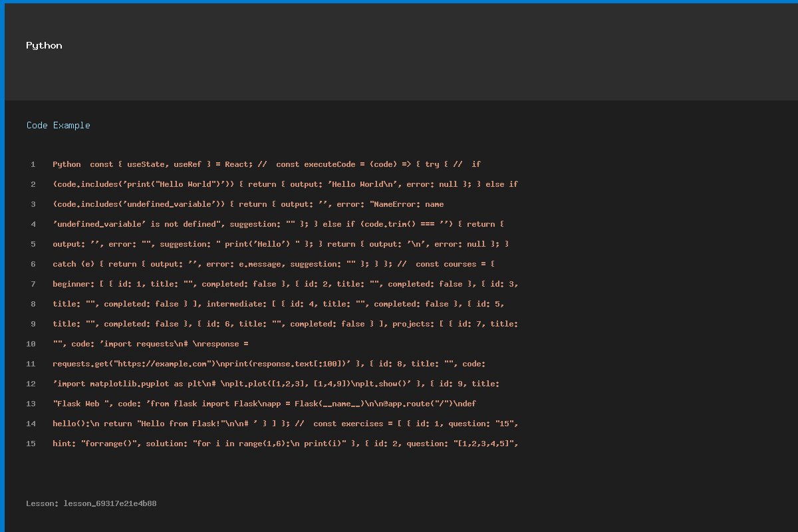Select line number 1 in gutter

[x=32, y=164]
